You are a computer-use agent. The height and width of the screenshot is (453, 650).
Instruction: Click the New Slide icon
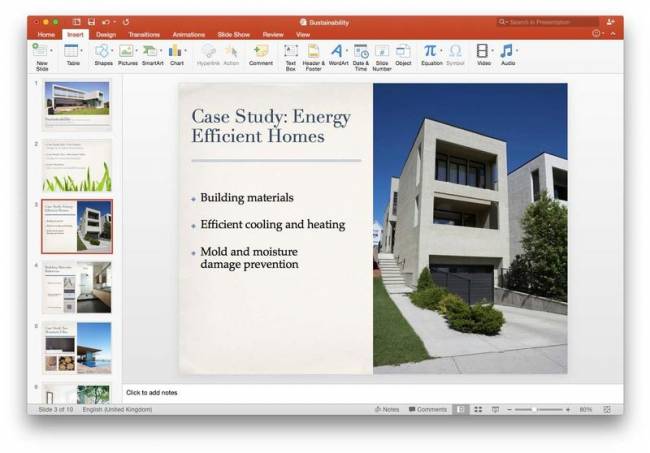click(40, 50)
